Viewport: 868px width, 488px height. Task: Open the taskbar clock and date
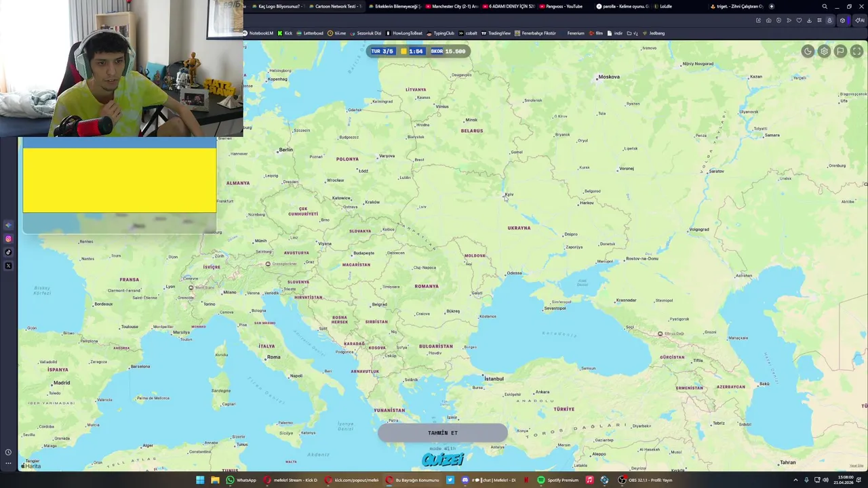click(x=845, y=480)
